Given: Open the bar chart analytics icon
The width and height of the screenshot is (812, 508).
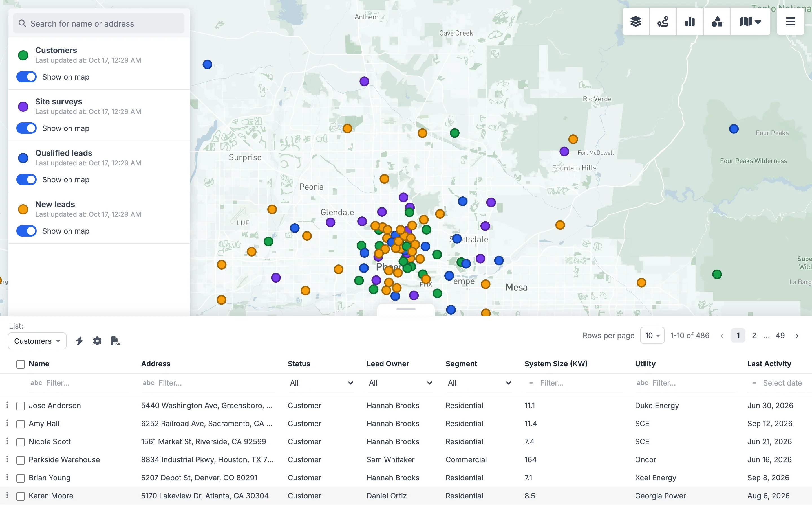Looking at the screenshot, I should [690, 22].
